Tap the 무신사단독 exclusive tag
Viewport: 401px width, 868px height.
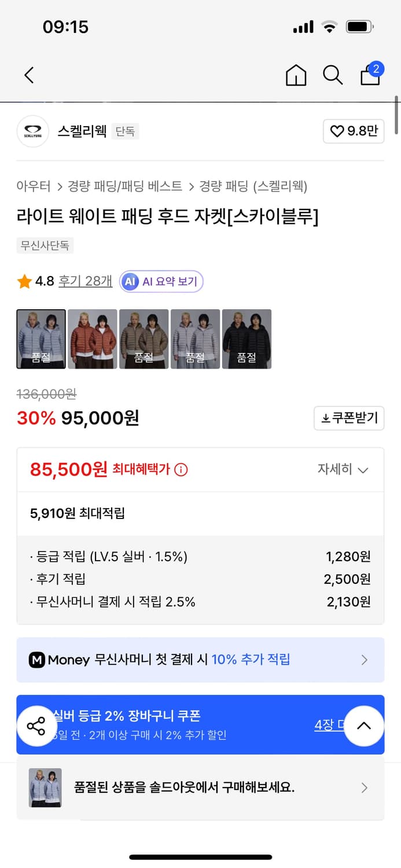pos(45,245)
